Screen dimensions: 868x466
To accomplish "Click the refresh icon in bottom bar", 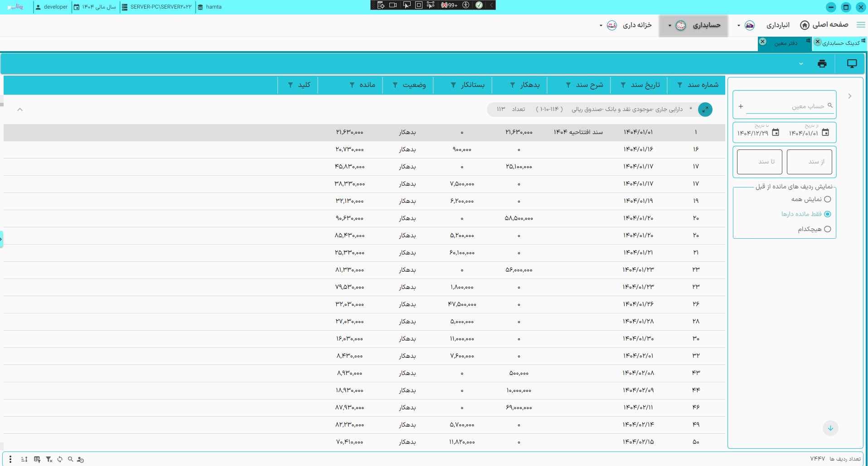I will click(60, 459).
